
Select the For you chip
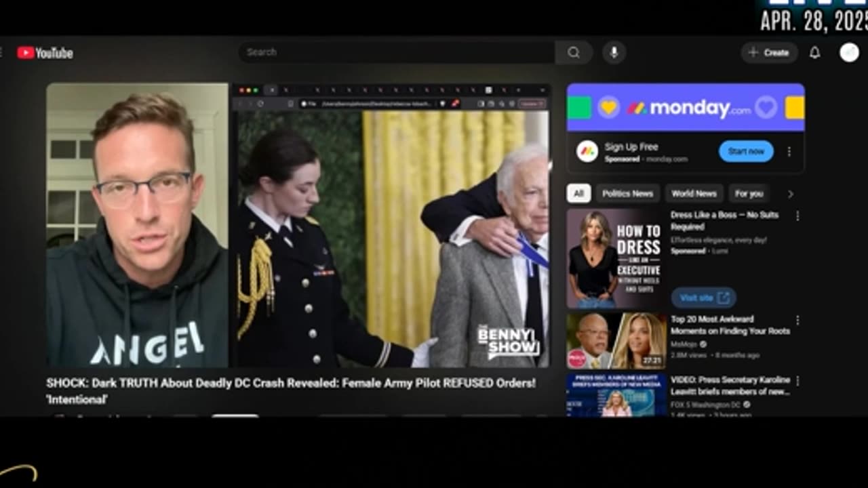749,193
